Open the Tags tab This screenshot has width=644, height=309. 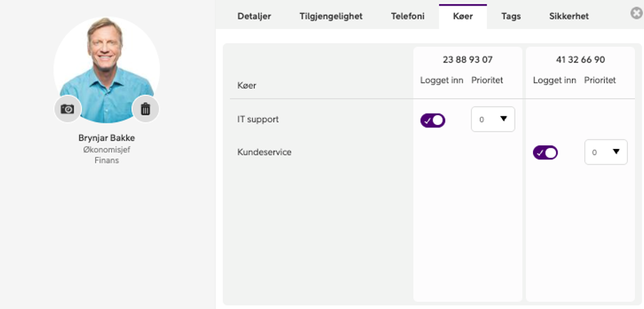511,16
